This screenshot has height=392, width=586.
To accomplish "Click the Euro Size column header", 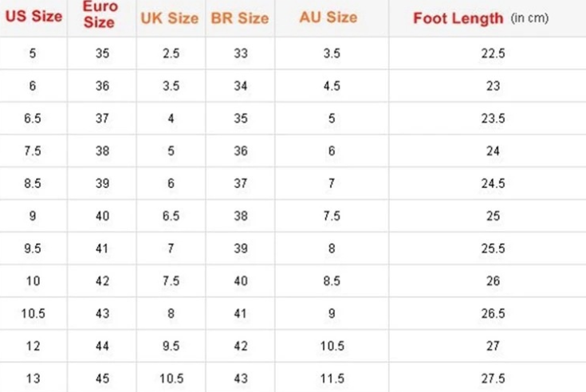I will [100, 17].
